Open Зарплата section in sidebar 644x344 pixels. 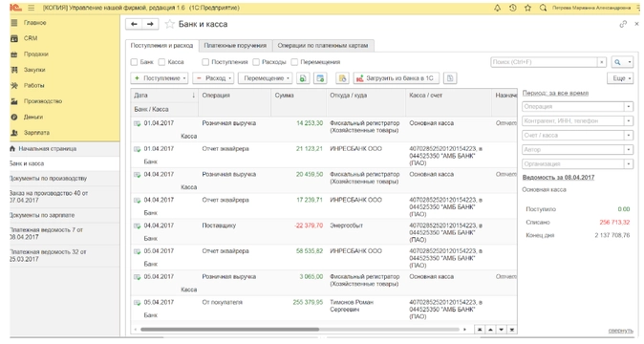tap(36, 133)
